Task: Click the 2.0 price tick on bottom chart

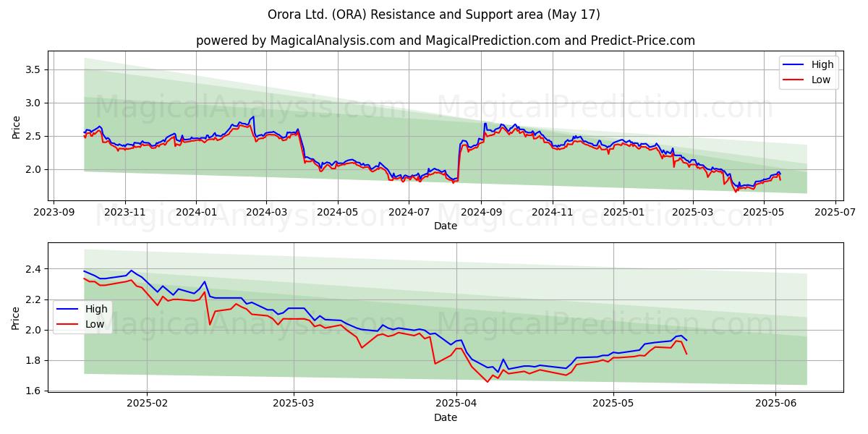Action: 34,330
